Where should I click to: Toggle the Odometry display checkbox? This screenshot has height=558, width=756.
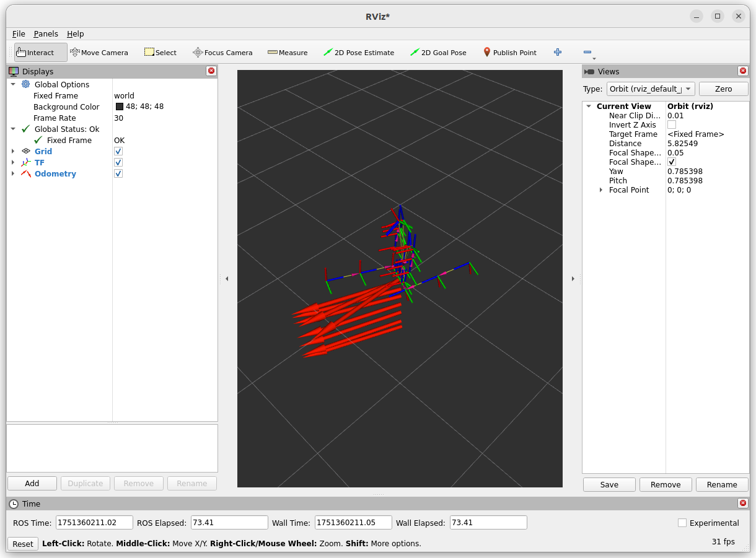click(118, 173)
